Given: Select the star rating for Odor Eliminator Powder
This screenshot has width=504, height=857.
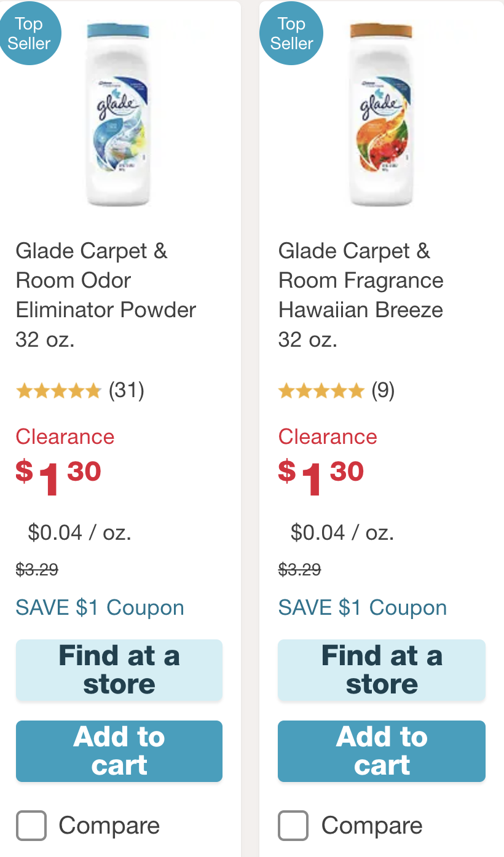Looking at the screenshot, I should pos(58,390).
